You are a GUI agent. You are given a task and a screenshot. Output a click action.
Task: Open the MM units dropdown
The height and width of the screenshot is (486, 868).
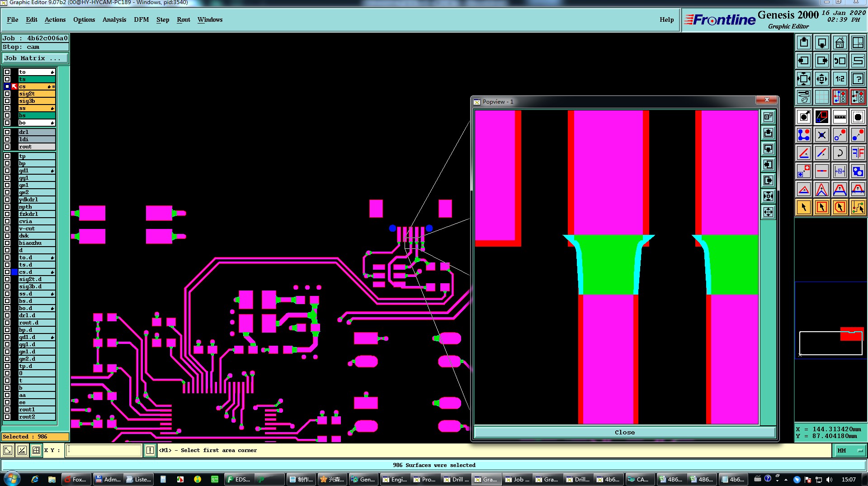(x=850, y=450)
